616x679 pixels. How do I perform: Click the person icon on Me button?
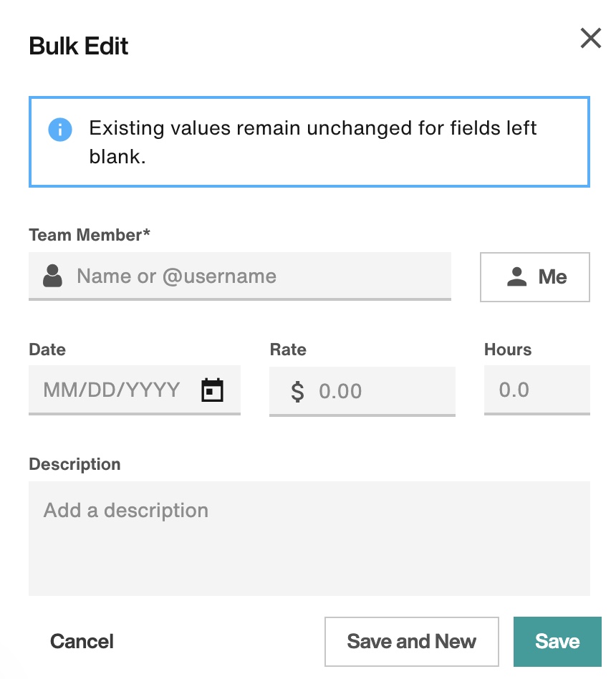coord(517,277)
